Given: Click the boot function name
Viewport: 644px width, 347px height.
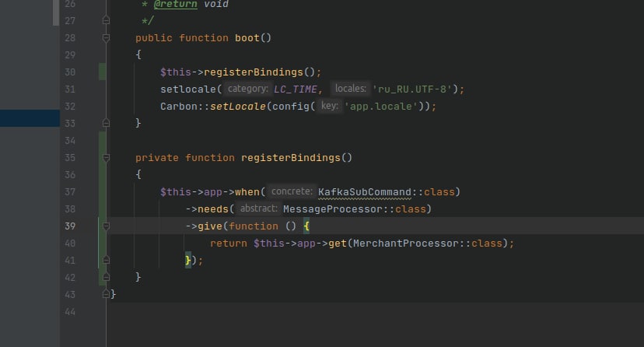Looking at the screenshot, I should point(247,38).
